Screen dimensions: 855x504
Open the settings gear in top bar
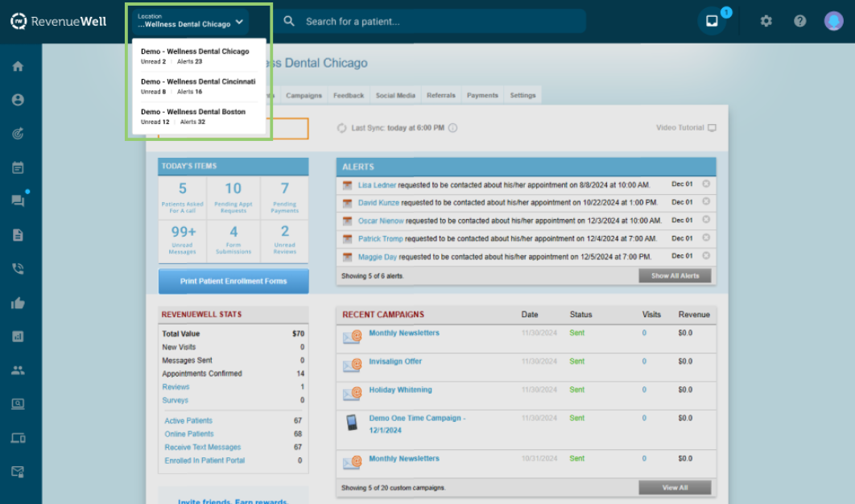pos(766,21)
